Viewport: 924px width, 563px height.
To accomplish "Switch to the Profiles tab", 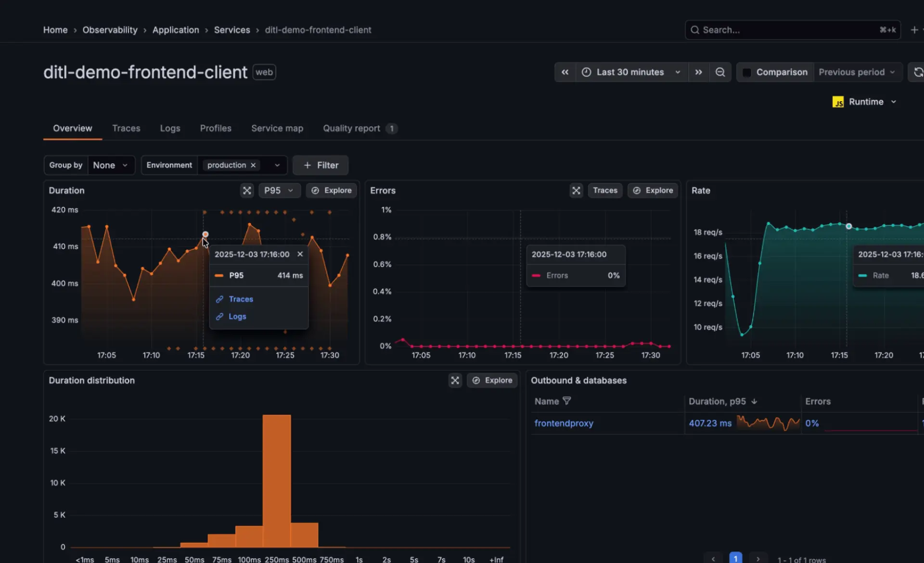I will tap(216, 128).
